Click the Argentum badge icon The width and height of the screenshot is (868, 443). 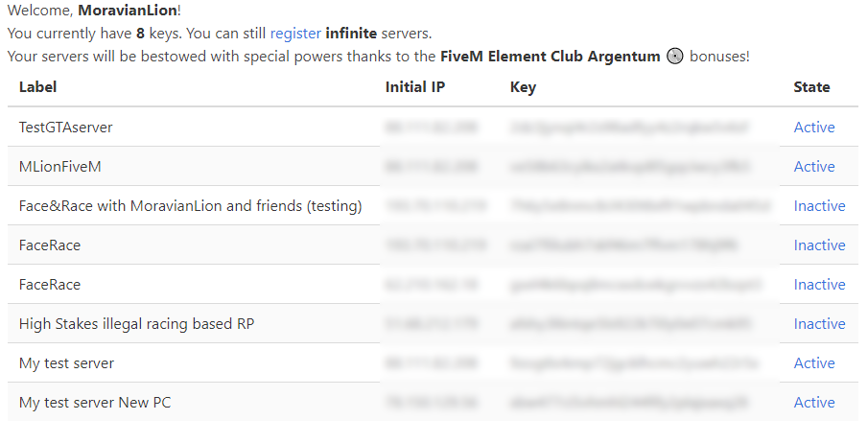point(675,57)
